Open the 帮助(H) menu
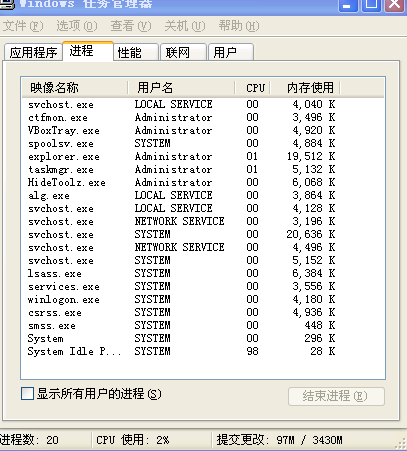Screen dimensions: 407x451 click(239, 26)
